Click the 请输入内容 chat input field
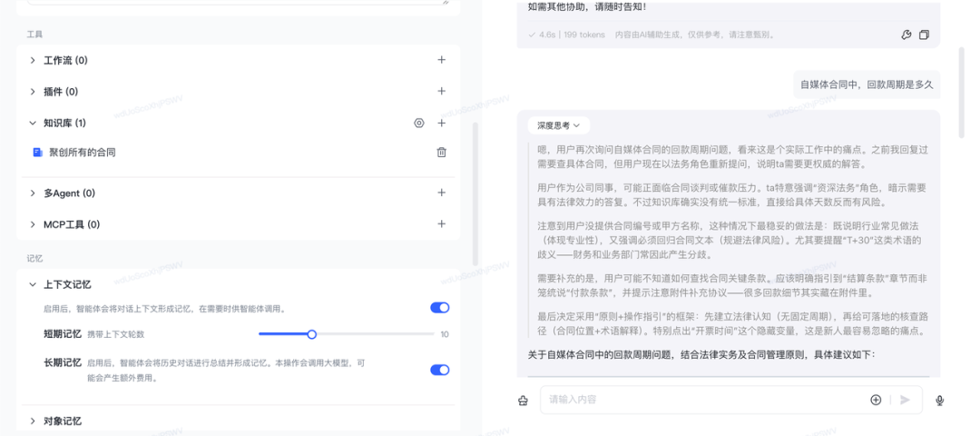This screenshot has height=436, width=980. coord(699,400)
